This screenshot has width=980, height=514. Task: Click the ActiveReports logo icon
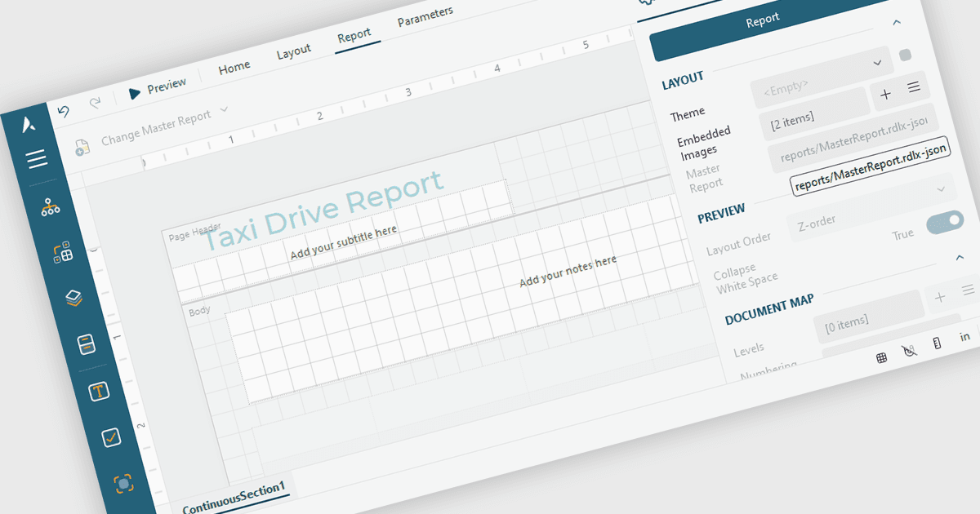pos(29,124)
